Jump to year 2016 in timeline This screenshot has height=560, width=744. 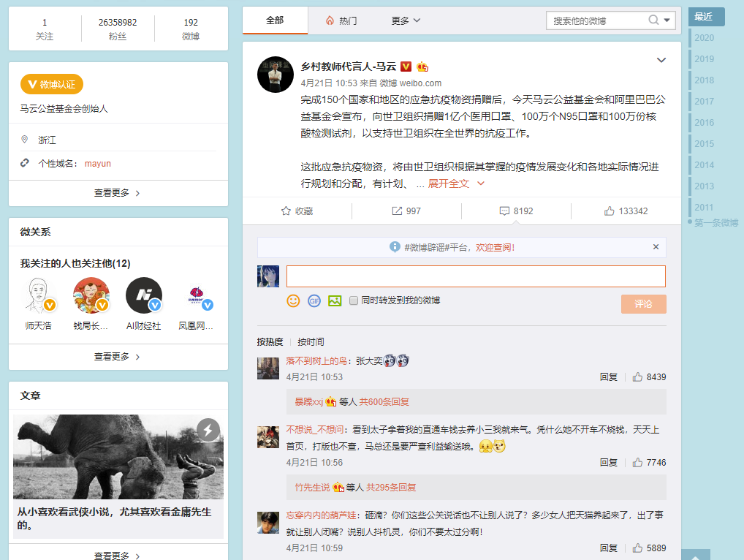click(704, 123)
